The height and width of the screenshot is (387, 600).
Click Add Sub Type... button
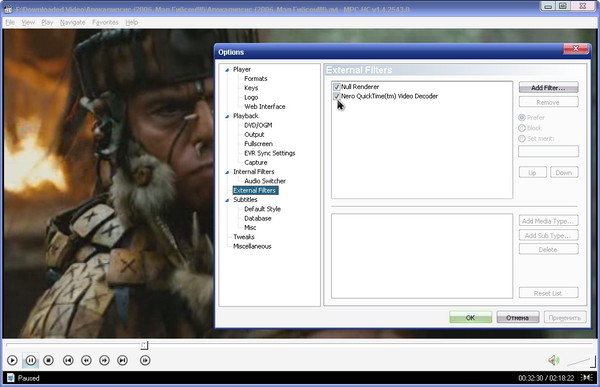click(548, 235)
